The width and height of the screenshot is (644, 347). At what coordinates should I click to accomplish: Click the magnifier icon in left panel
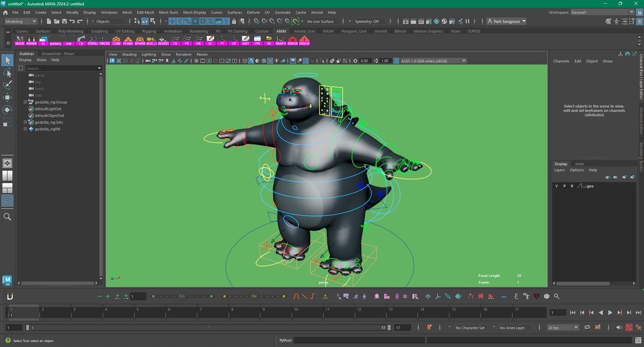(8, 216)
